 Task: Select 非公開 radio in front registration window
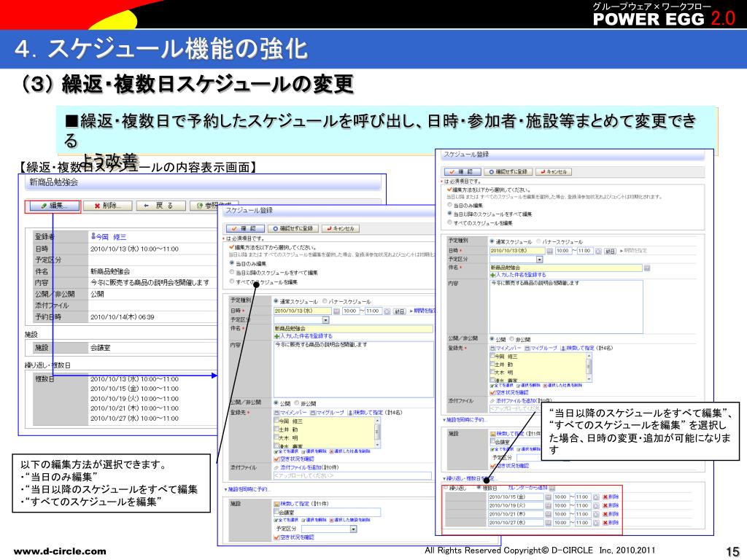[x=511, y=339]
